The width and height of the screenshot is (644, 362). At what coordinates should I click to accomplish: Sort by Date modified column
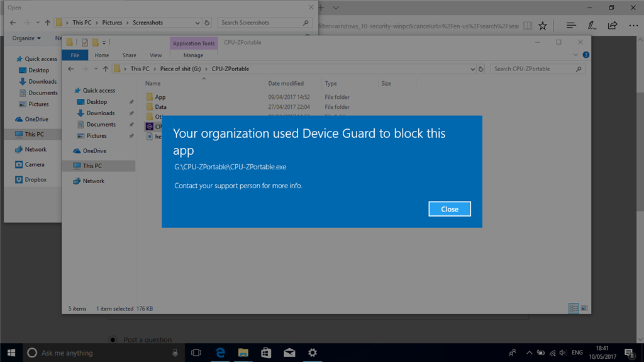(286, 84)
